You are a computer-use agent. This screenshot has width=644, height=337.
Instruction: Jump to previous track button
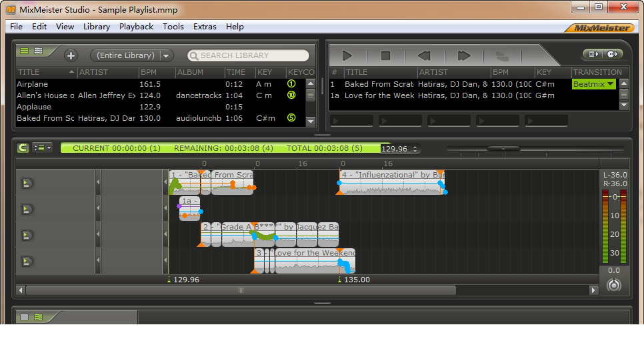[424, 55]
